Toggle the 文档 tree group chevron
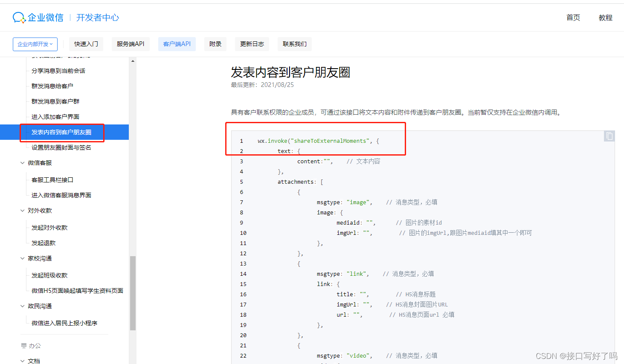Screen dimensions: 624x364 [x=23, y=361]
